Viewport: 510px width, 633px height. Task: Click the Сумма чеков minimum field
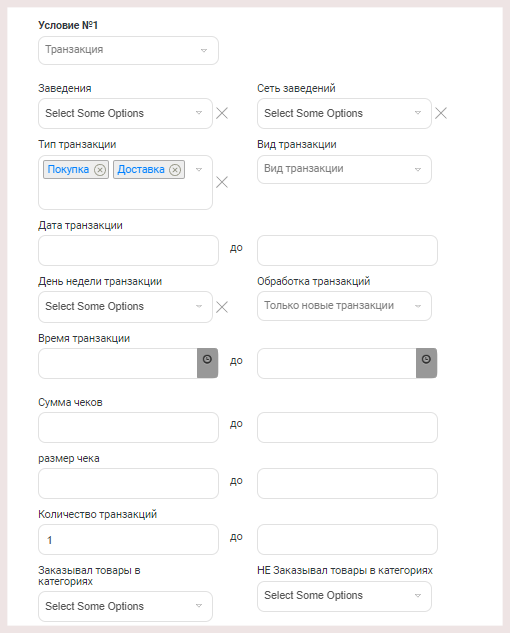(x=128, y=428)
